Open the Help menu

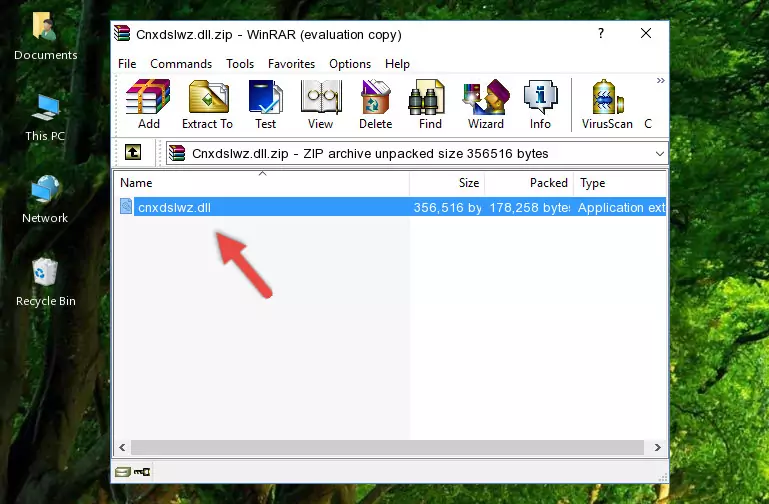click(397, 64)
